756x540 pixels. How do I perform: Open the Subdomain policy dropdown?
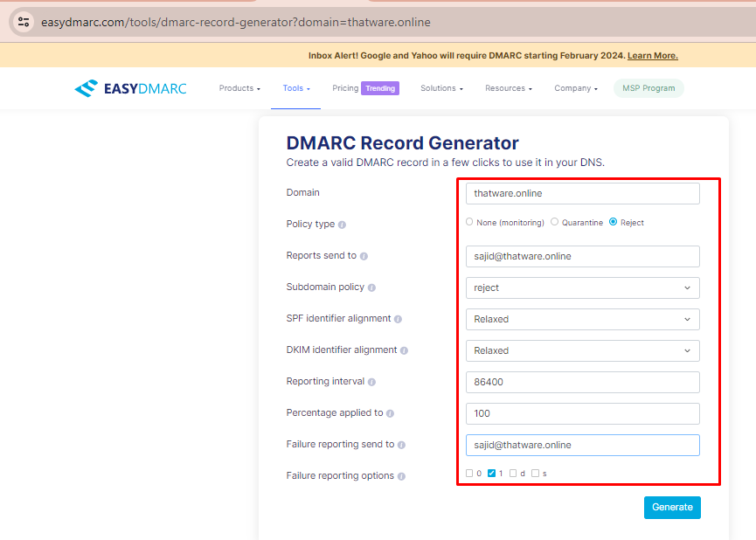(582, 287)
